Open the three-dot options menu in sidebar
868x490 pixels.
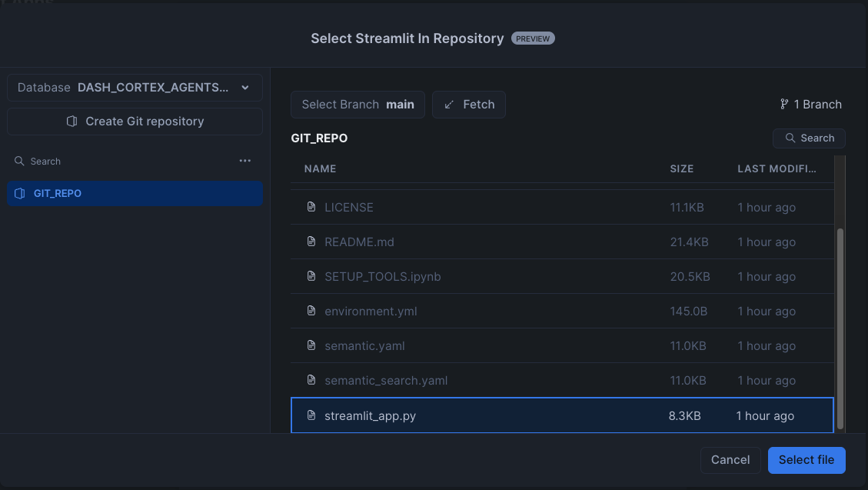pos(245,161)
